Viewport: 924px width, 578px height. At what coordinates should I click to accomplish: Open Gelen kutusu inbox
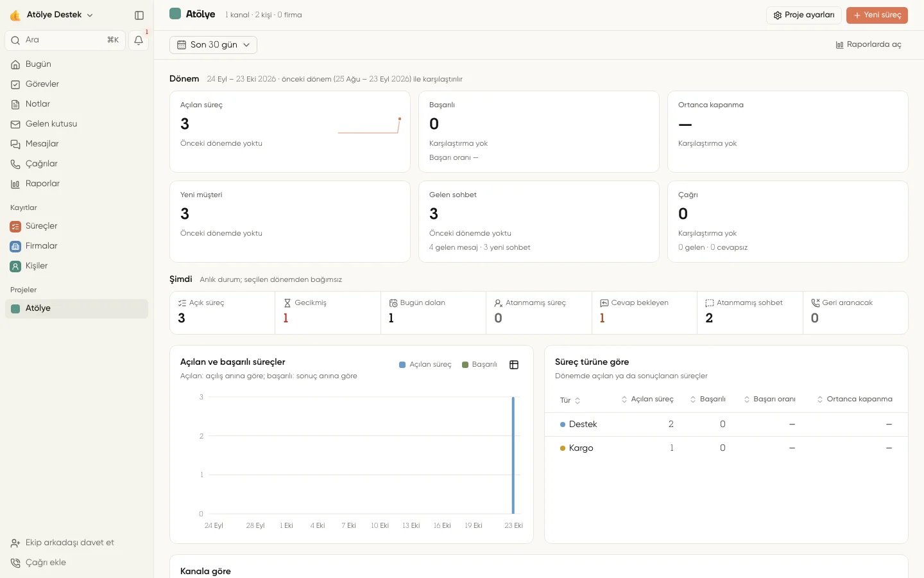tap(77, 124)
